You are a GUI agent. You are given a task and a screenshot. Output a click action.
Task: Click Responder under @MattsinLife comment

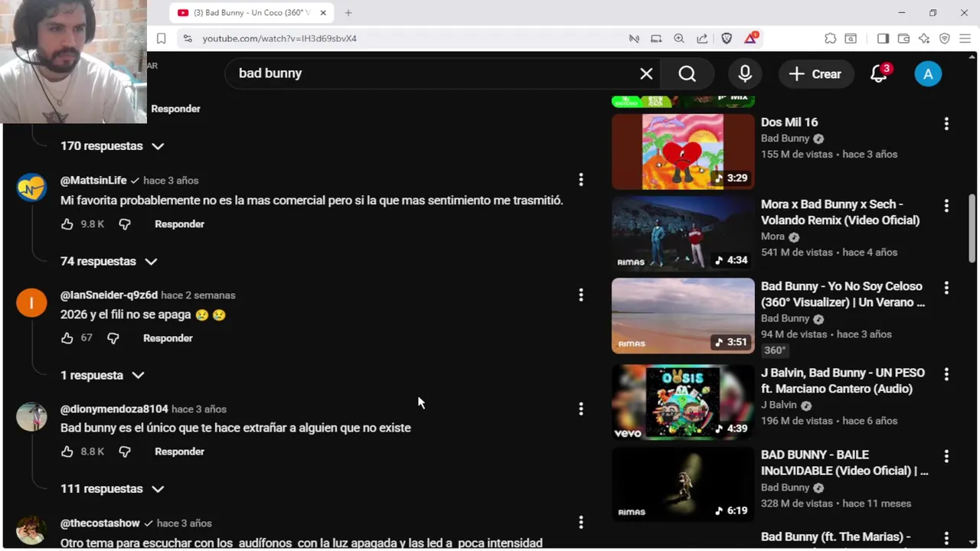coord(179,224)
